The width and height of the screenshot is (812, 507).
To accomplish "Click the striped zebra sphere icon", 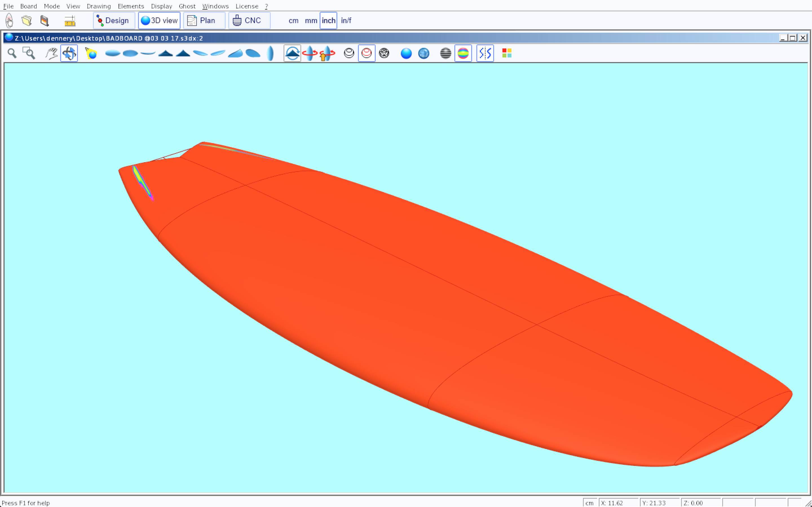I will pos(445,53).
